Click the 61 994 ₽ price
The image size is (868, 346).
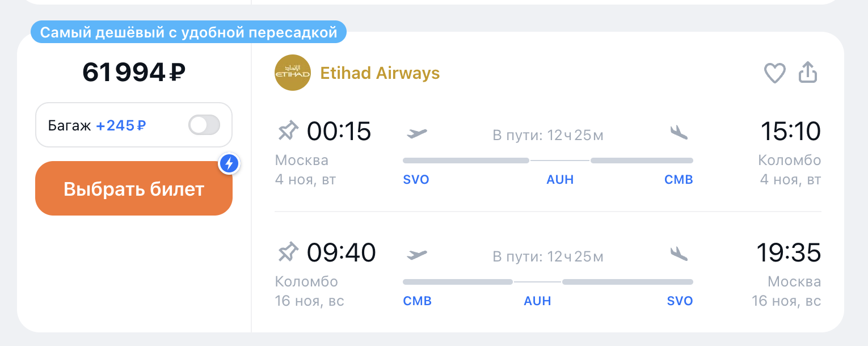tap(134, 72)
